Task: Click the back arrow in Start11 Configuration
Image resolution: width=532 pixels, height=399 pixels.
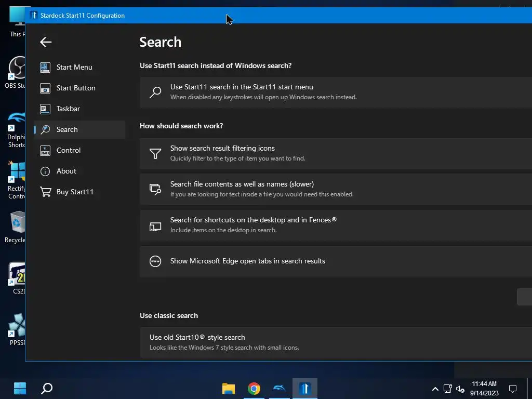Action: [x=46, y=42]
